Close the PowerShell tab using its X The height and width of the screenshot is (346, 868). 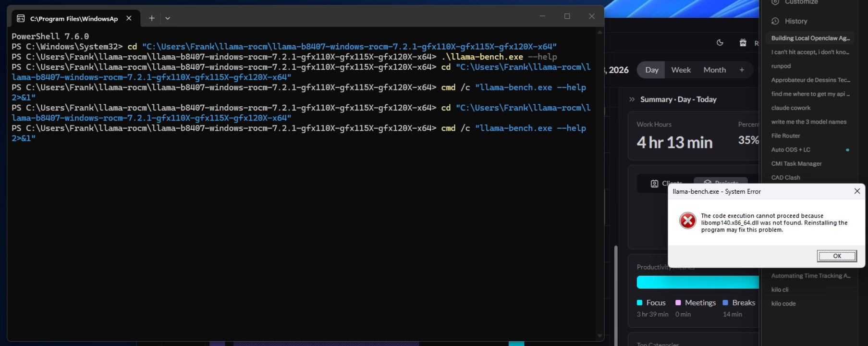(129, 18)
